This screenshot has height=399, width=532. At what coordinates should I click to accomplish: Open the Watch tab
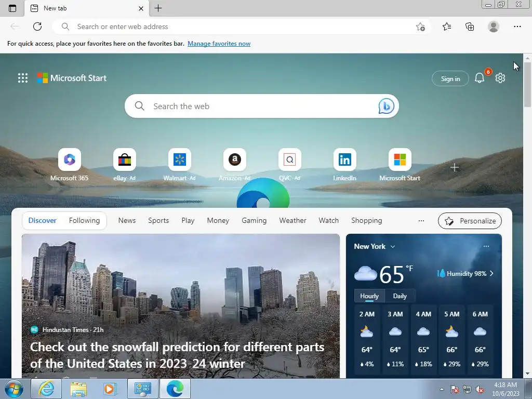click(329, 220)
